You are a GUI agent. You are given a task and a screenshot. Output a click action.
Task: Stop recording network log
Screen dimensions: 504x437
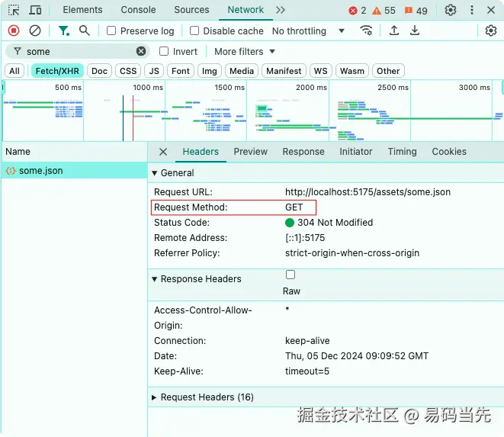click(14, 31)
